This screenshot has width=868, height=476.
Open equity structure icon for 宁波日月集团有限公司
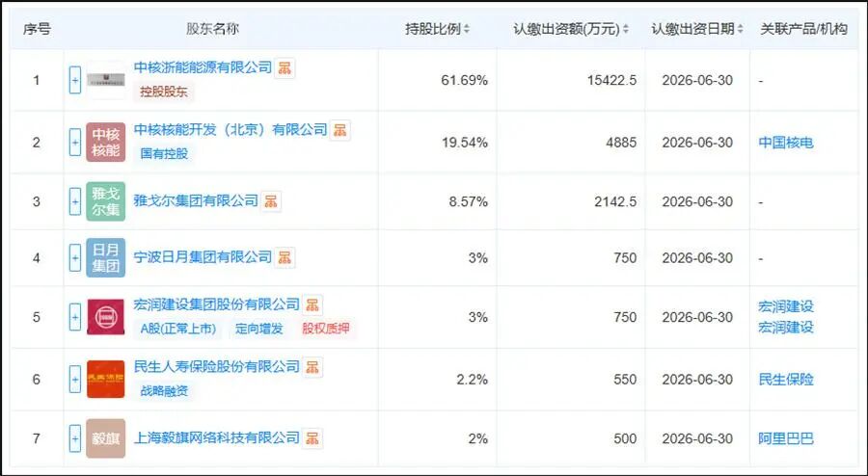[285, 257]
